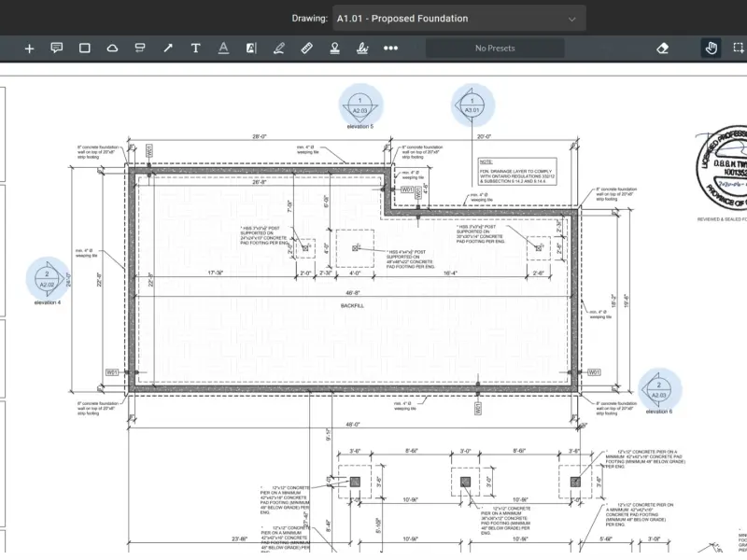Click the engineer seal stamp on drawing
Image resolution: width=747 pixels, height=560 pixels.
click(721, 169)
